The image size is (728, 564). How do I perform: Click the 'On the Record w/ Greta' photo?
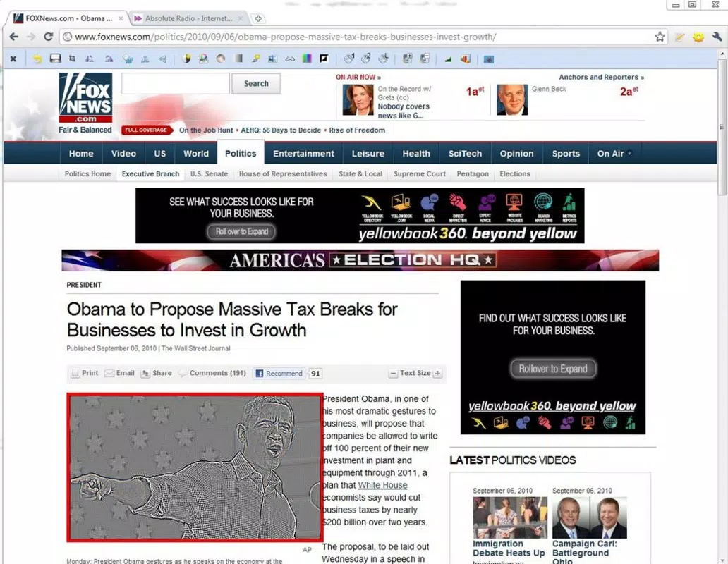coord(358,99)
